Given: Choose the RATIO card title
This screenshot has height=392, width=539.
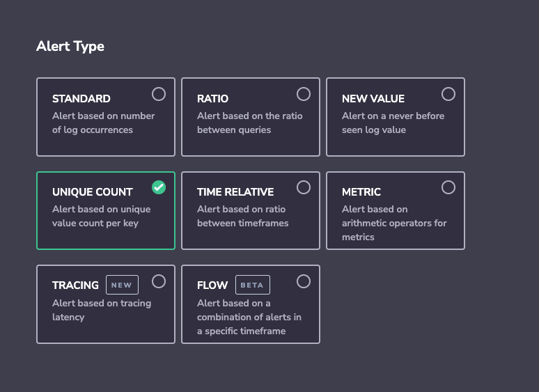Looking at the screenshot, I should click(x=212, y=99).
